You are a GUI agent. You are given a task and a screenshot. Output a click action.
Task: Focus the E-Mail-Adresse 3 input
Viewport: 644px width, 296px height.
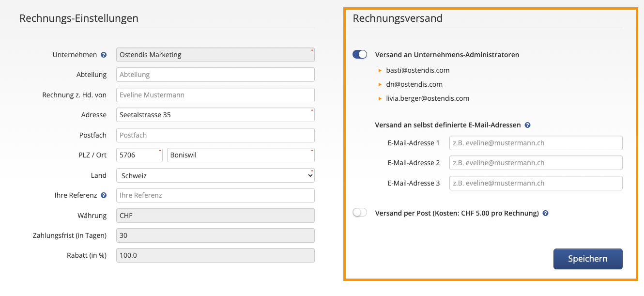[x=536, y=183]
